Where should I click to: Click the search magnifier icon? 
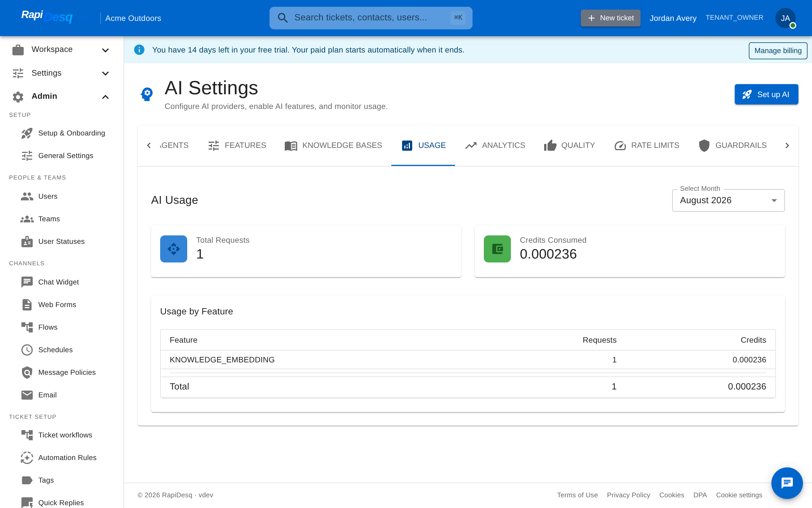pyautogui.click(x=283, y=18)
